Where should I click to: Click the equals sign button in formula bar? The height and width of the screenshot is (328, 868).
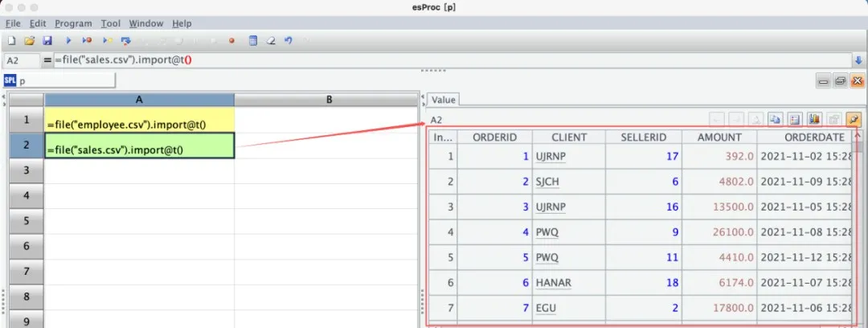pos(47,60)
